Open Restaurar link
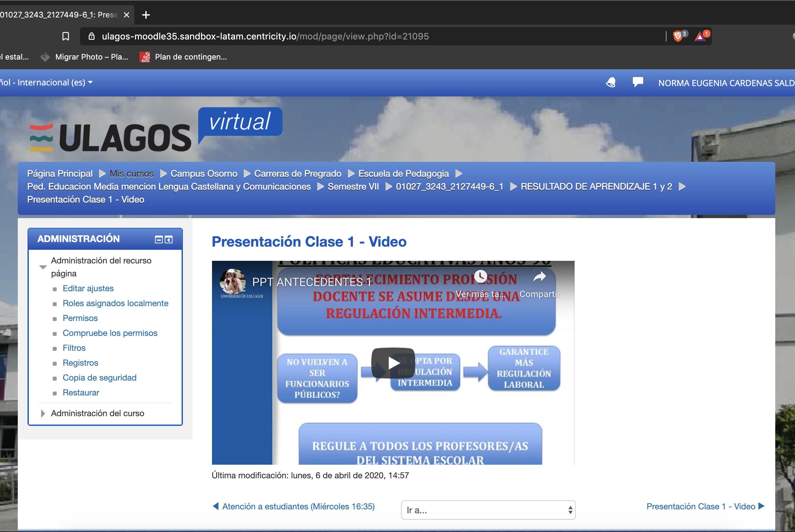 [81, 393]
